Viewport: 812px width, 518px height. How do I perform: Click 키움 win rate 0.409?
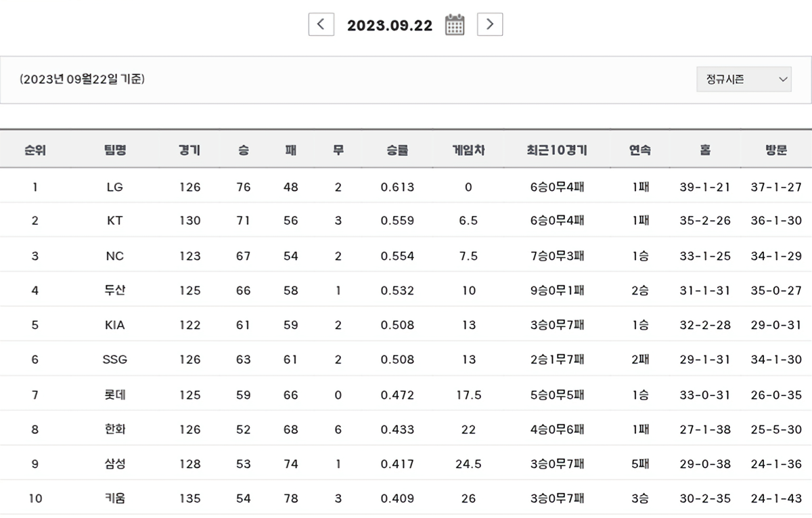(x=397, y=498)
